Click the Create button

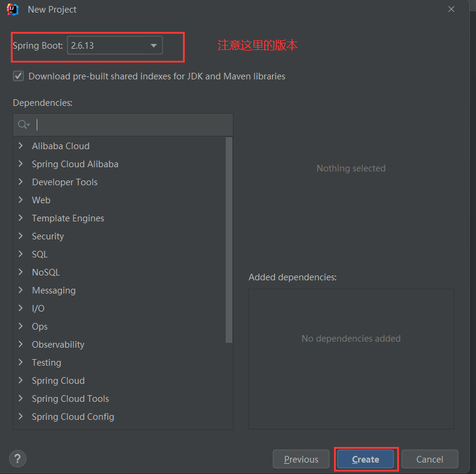click(x=365, y=459)
